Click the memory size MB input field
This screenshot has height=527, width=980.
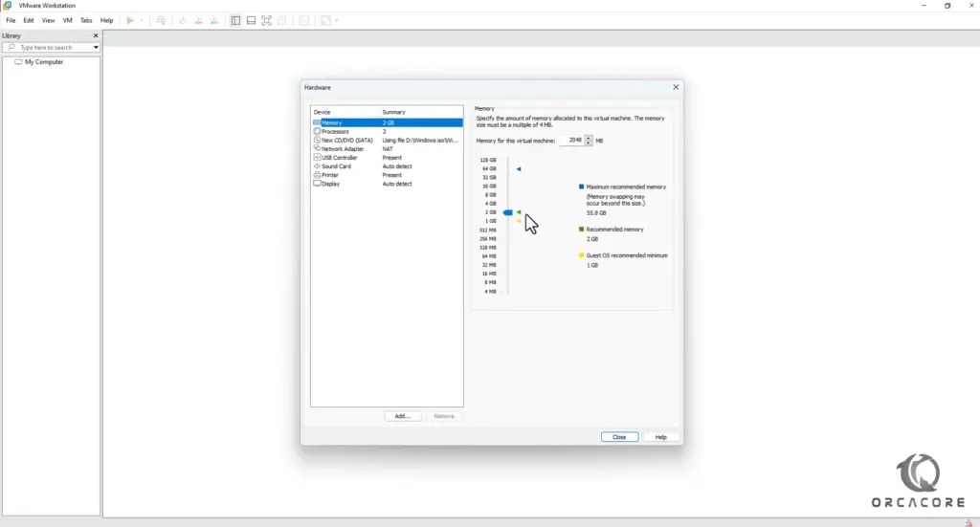(571, 141)
